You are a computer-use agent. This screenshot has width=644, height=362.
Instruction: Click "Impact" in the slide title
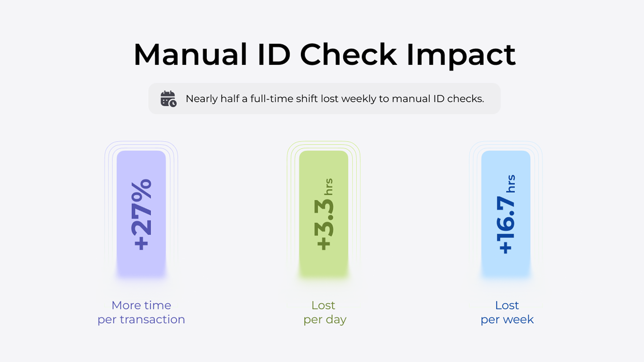pyautogui.click(x=460, y=55)
